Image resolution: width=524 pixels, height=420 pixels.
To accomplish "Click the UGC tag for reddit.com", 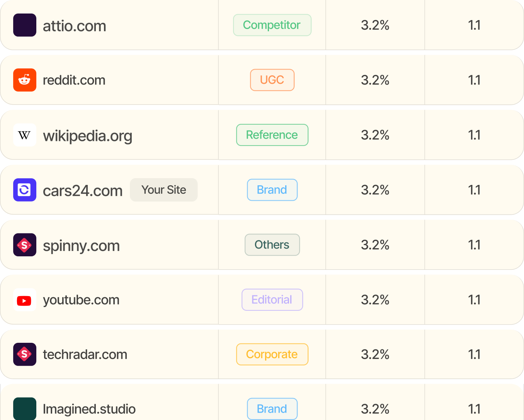I will pyautogui.click(x=272, y=80).
